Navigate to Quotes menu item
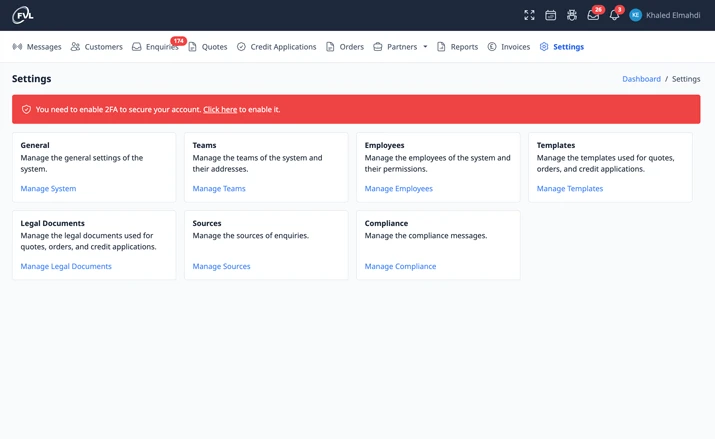 214,46
